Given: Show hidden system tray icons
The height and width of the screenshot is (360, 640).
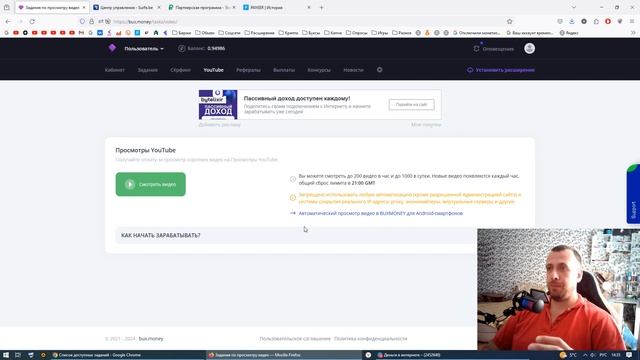Looking at the screenshot, I should (x=584, y=355).
